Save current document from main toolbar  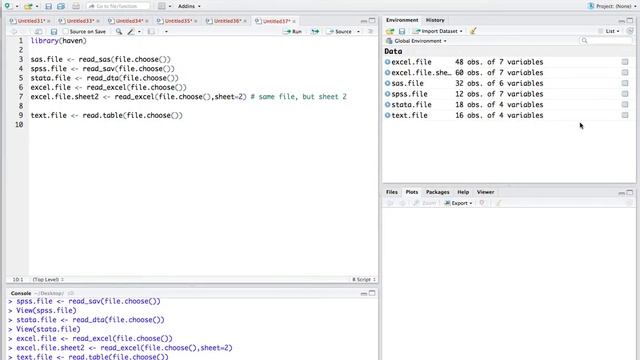point(49,6)
